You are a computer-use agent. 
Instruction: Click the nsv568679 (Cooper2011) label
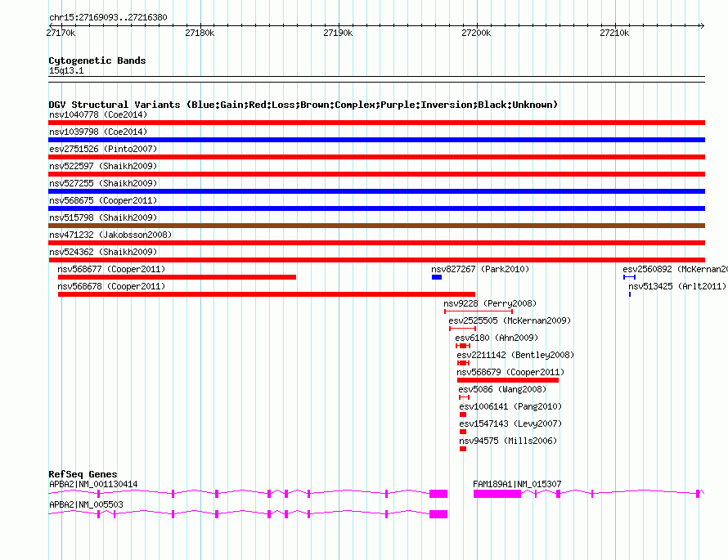510,372
